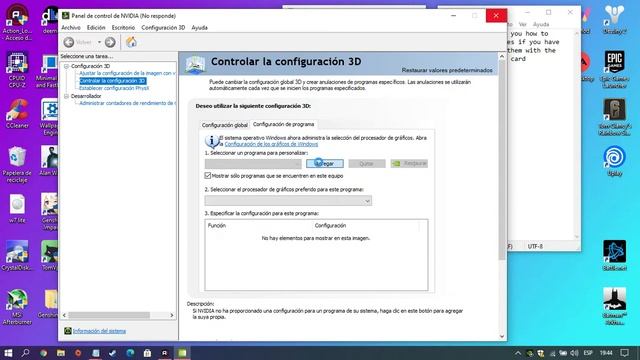The width and height of the screenshot is (640, 360).
Task: Select Administrar contadores de rendimiento
Action: click(x=127, y=103)
